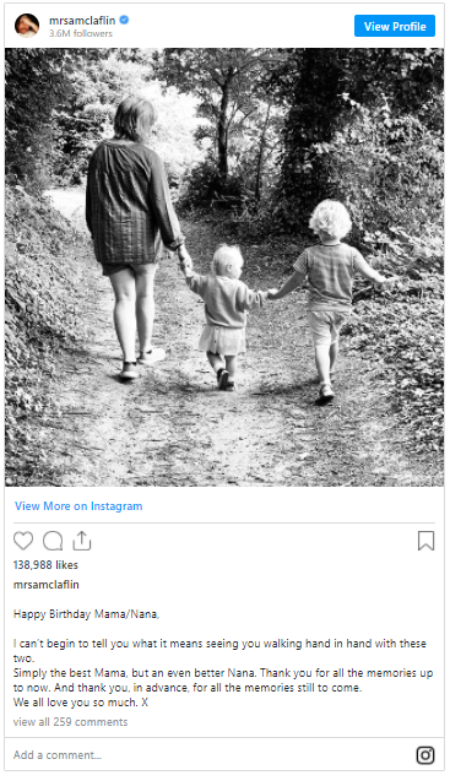Click the blue verified badge
This screenshot has height=776, width=450.
tap(124, 20)
